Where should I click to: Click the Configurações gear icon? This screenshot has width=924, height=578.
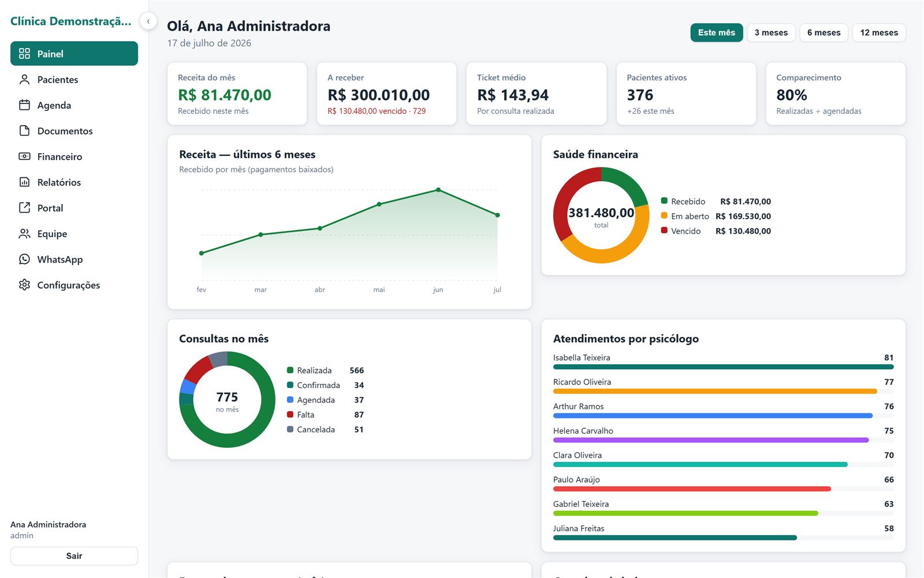[24, 285]
